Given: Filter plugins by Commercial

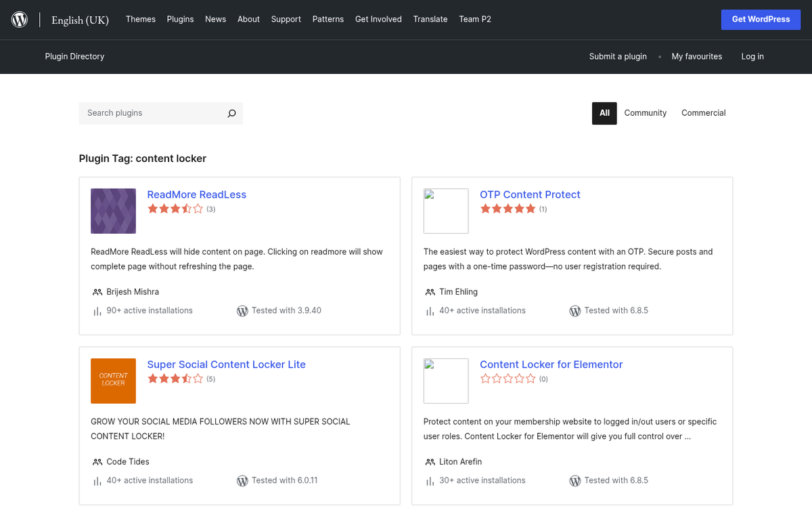Looking at the screenshot, I should (x=703, y=113).
